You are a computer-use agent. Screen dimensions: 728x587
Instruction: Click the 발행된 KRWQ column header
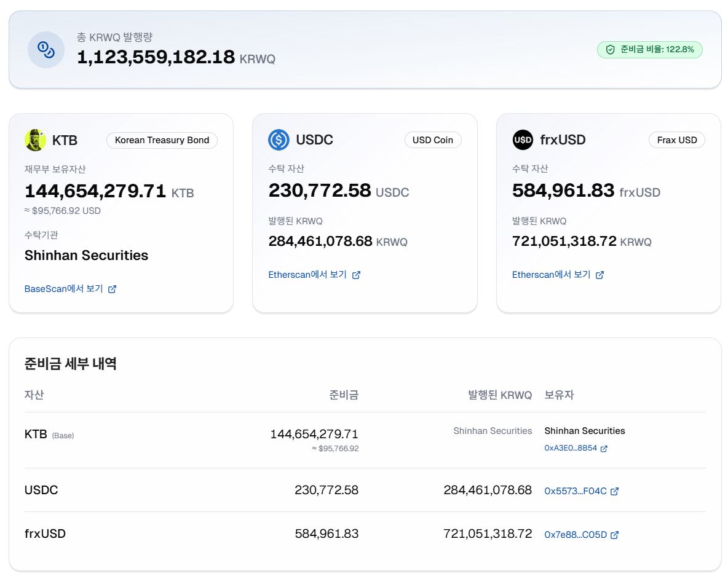pos(499,395)
